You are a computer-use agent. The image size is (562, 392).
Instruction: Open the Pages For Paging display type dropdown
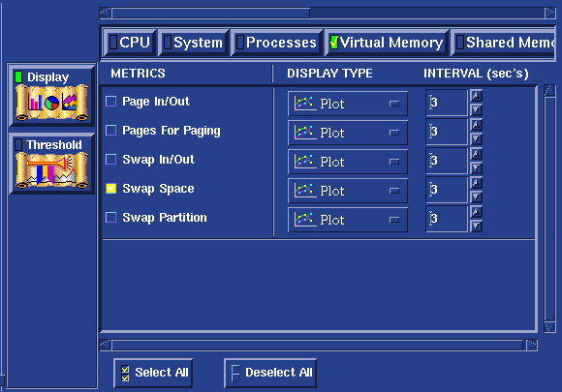pos(348,133)
